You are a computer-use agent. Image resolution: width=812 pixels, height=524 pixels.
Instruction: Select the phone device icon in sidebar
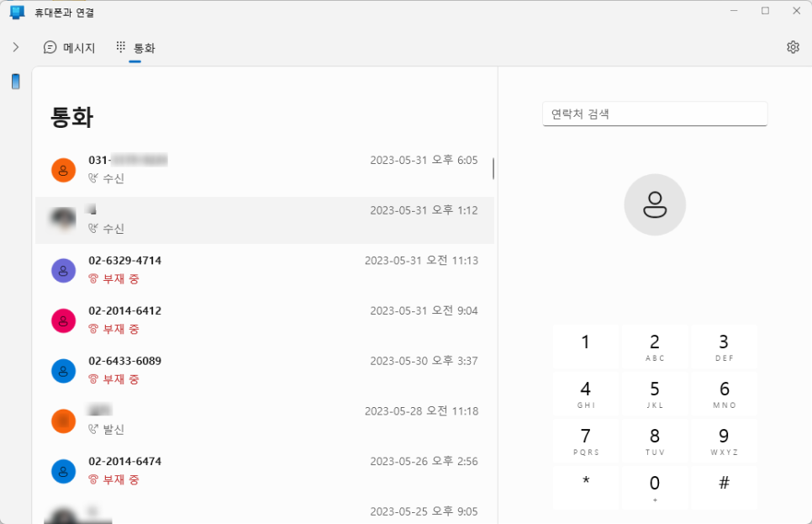[x=15, y=82]
